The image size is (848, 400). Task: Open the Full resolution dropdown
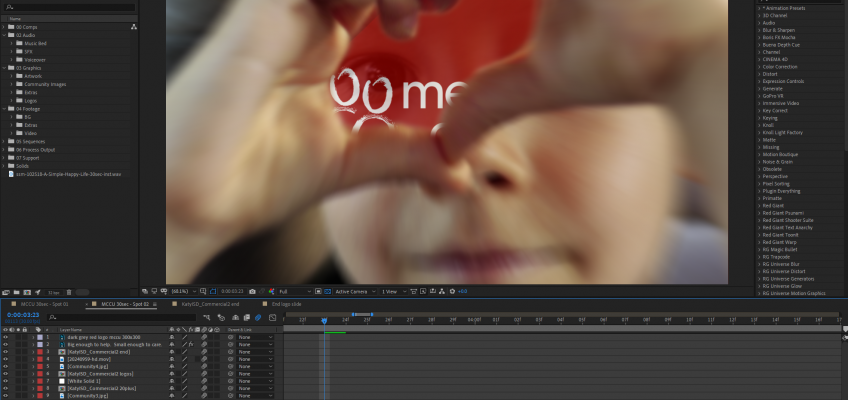coord(295,291)
